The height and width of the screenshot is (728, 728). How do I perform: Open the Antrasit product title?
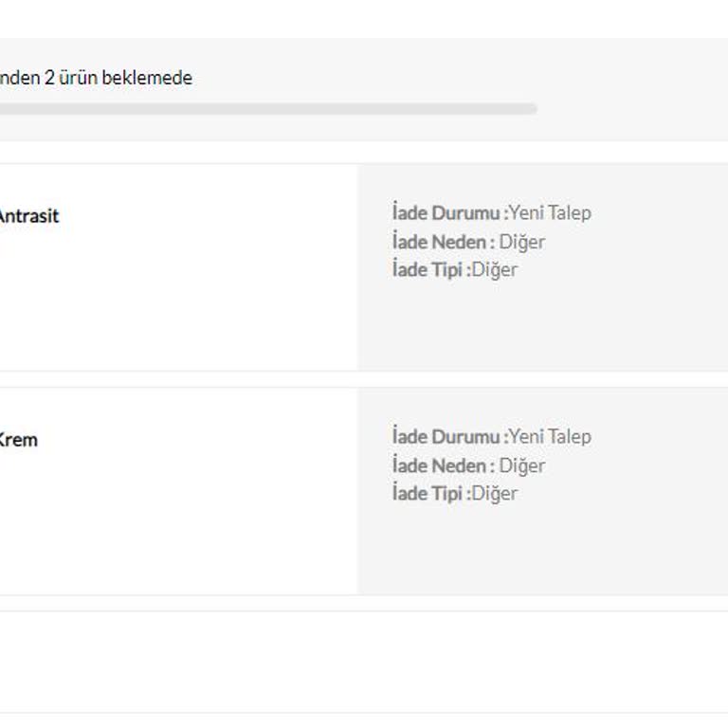28,216
